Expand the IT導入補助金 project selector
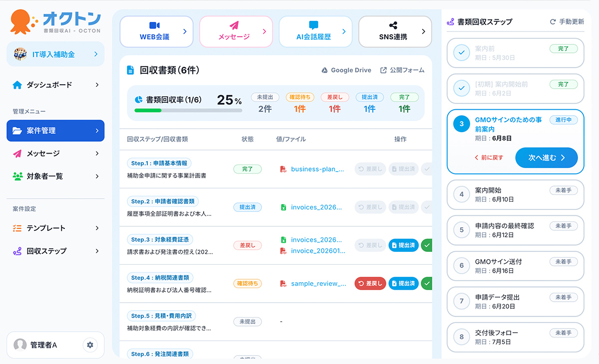Image resolution: width=599 pixels, height=364 pixels. [55, 54]
